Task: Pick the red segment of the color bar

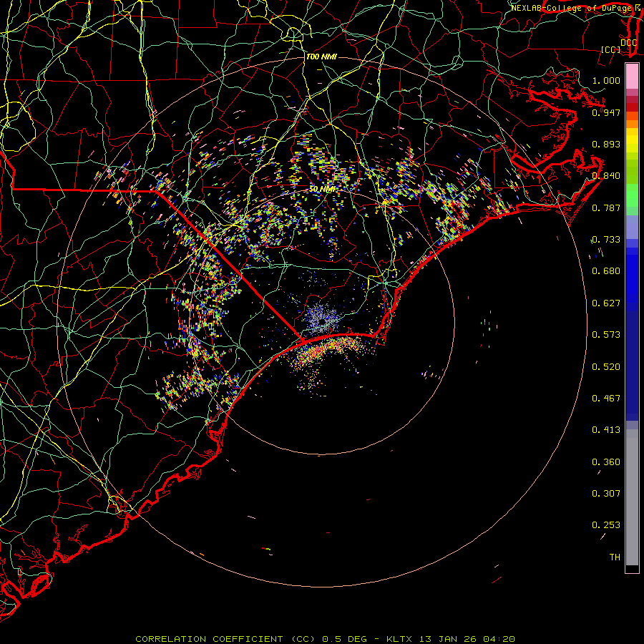Action: click(632, 107)
